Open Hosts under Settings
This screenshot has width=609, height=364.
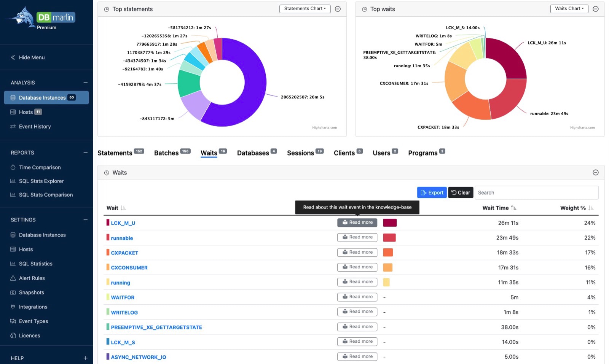22,250
